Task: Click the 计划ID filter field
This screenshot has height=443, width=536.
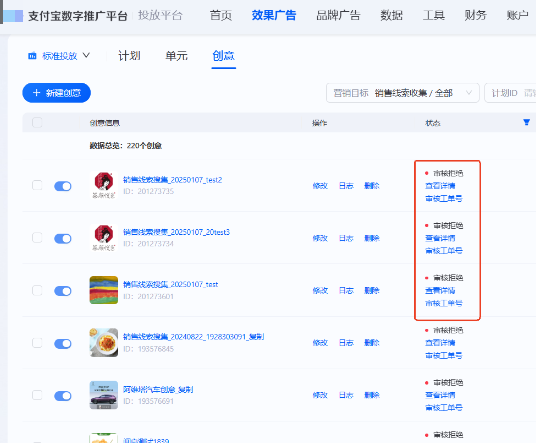Action: point(510,93)
